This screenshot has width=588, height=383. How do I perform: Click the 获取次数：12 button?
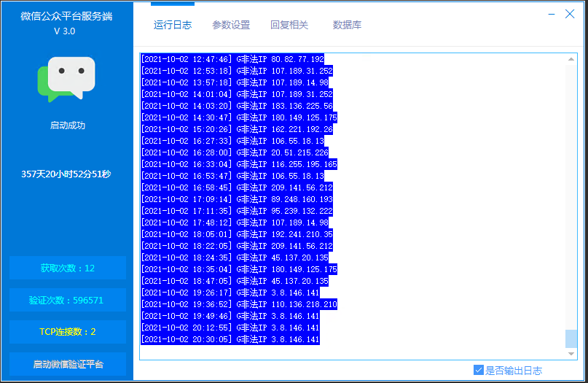(68, 268)
